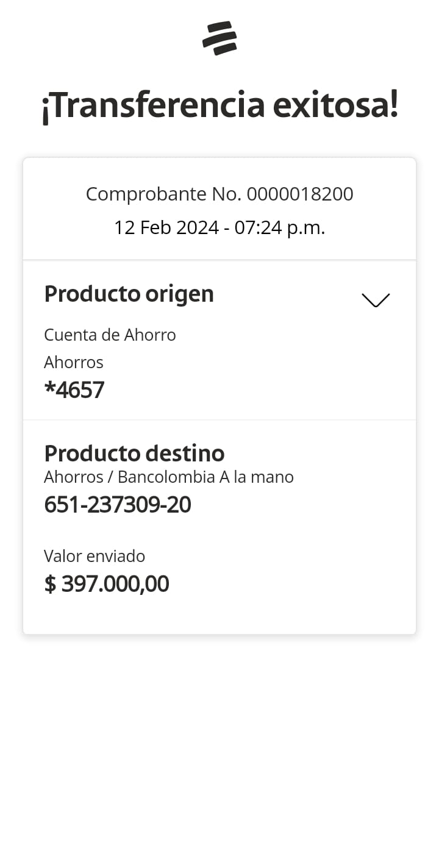Click the "Ahorros" label under Cuenta de Ahorro
Screen dimensions: 439x868
[74, 363]
